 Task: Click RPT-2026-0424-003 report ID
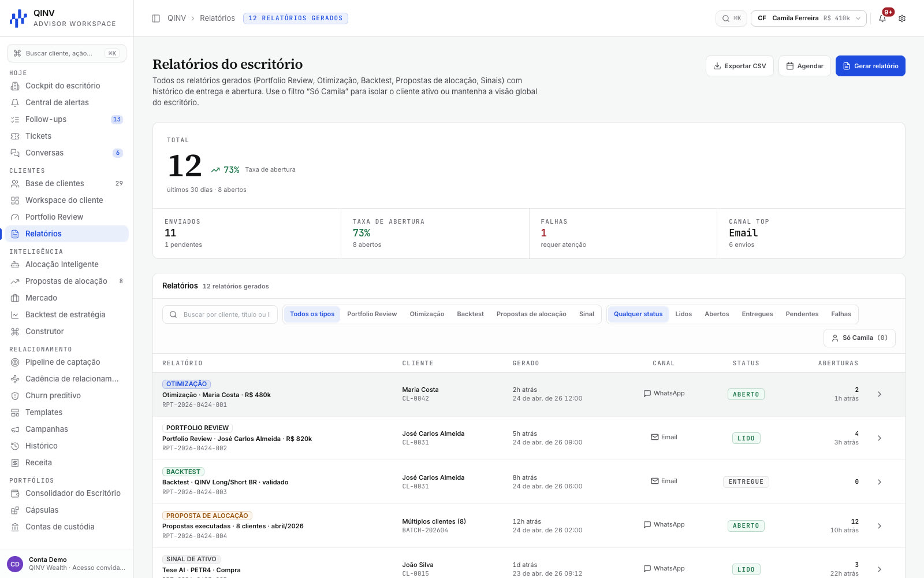pyautogui.click(x=195, y=492)
